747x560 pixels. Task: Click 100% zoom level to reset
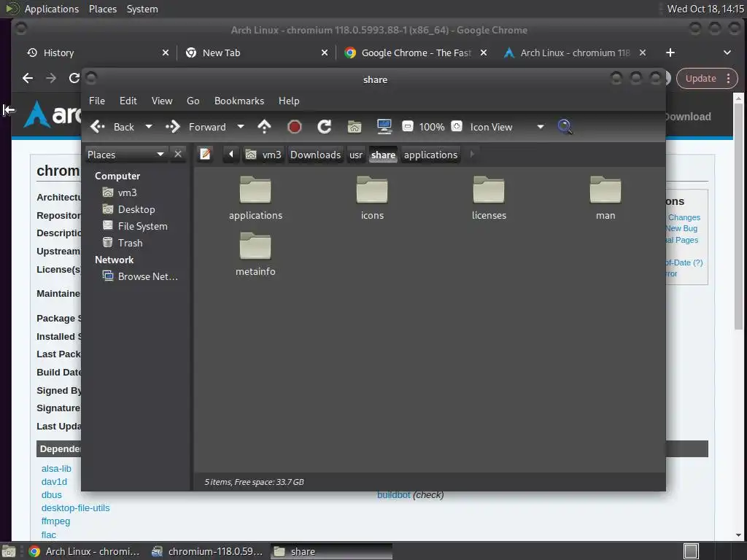click(x=432, y=127)
